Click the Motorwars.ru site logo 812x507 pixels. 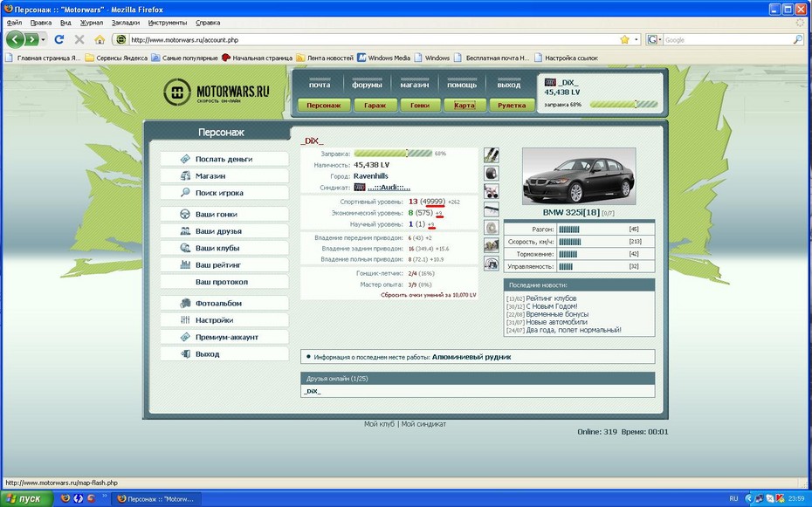pyautogui.click(x=217, y=92)
